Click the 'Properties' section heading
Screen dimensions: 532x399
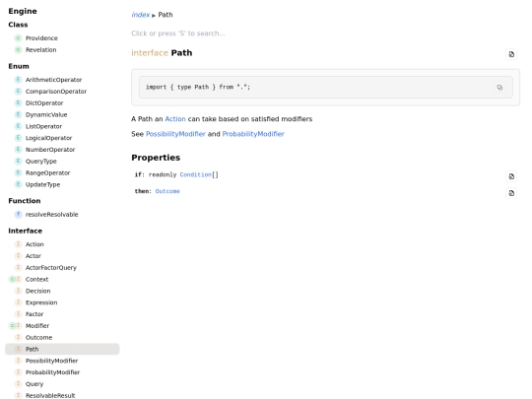pyautogui.click(x=156, y=158)
